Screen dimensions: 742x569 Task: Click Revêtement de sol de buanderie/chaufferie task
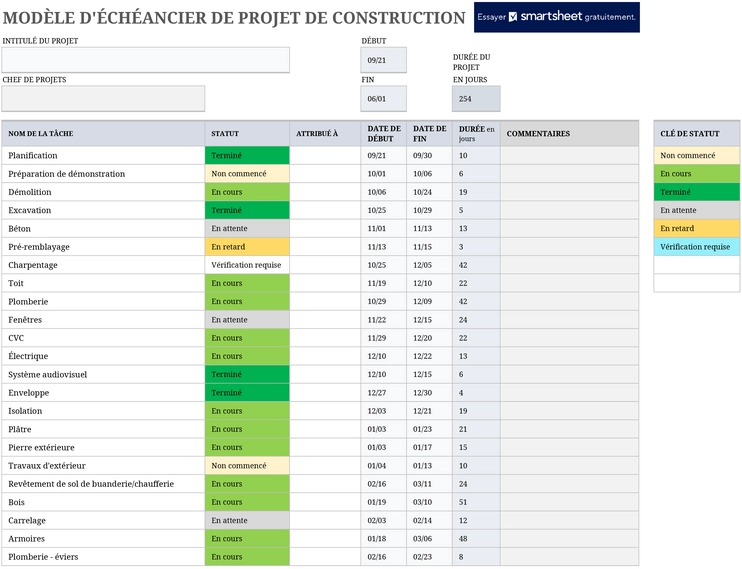(91, 484)
